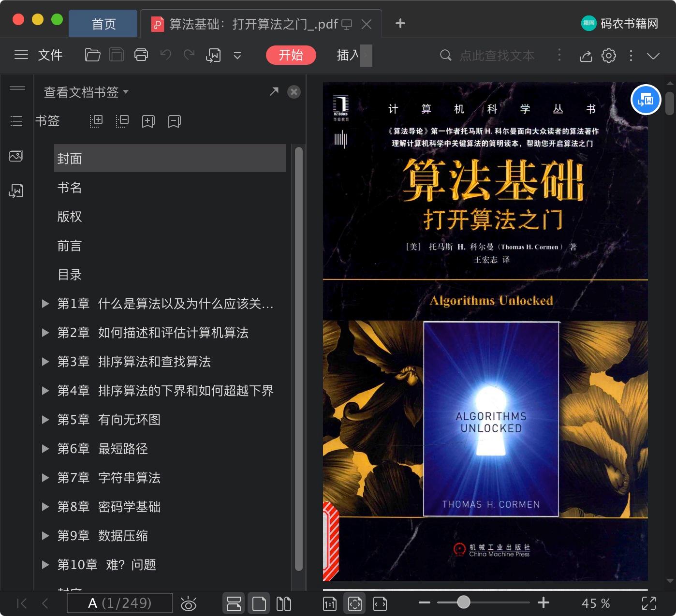Image resolution: width=676 pixels, height=616 pixels.
Task: Toggle fit width zoom icon
Action: click(x=380, y=603)
